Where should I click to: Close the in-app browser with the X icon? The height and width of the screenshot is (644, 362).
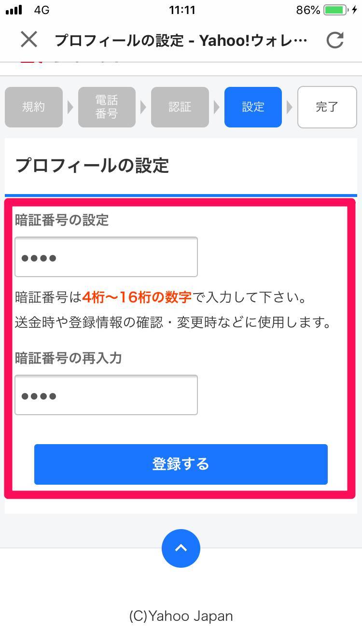(x=29, y=40)
